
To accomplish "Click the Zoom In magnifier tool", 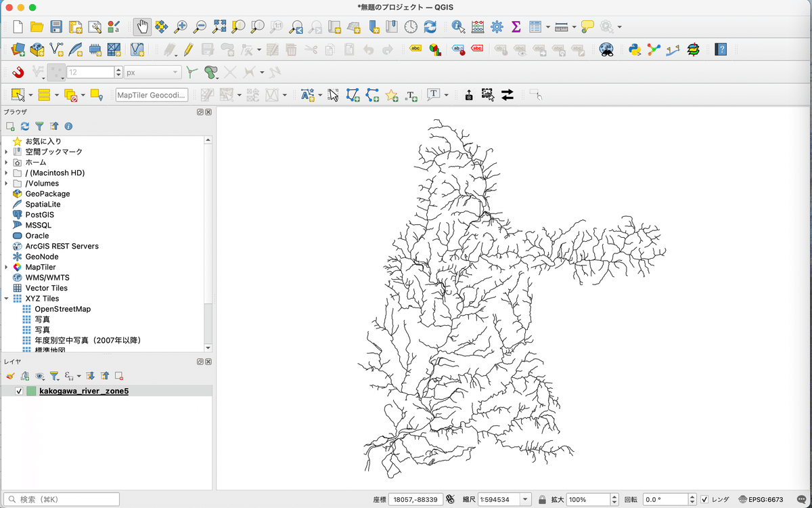I will pos(181,27).
